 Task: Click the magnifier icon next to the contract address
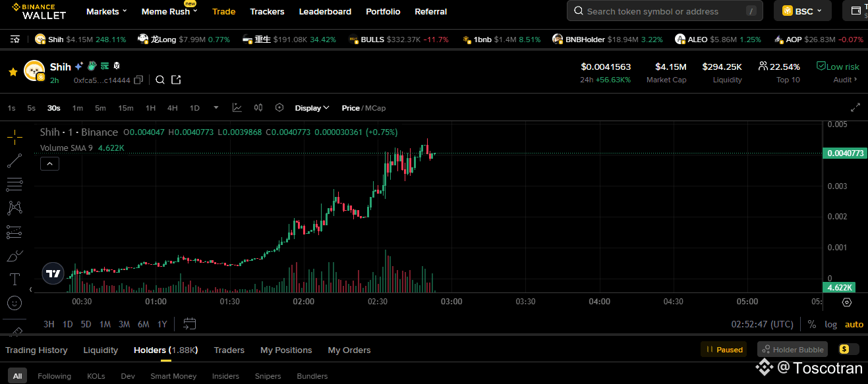tap(160, 80)
